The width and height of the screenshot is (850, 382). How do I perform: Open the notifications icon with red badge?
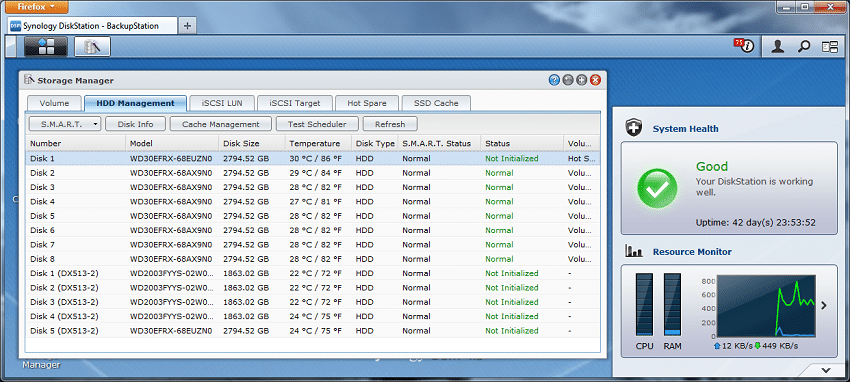tap(744, 46)
